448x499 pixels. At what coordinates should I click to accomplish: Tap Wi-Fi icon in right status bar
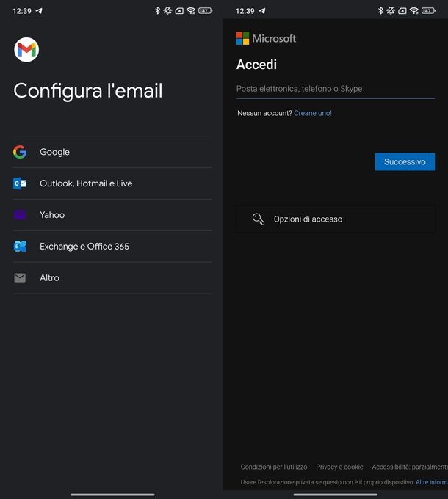pos(414,11)
